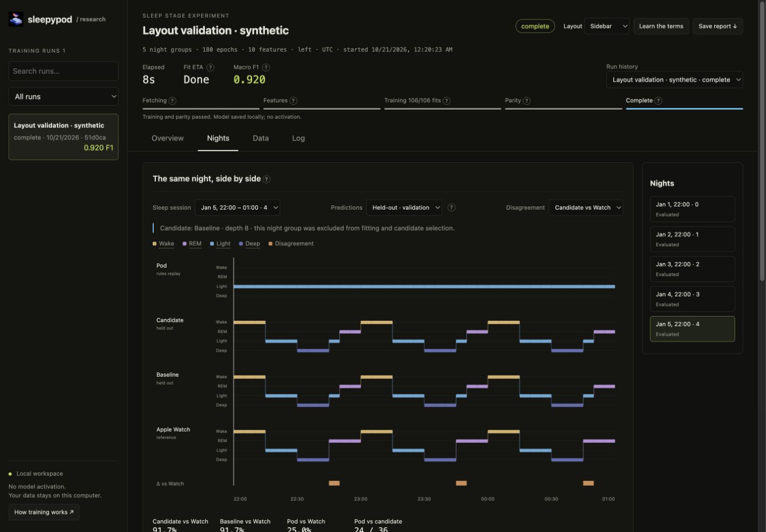Open the Data tab
766x532 pixels.
click(261, 138)
